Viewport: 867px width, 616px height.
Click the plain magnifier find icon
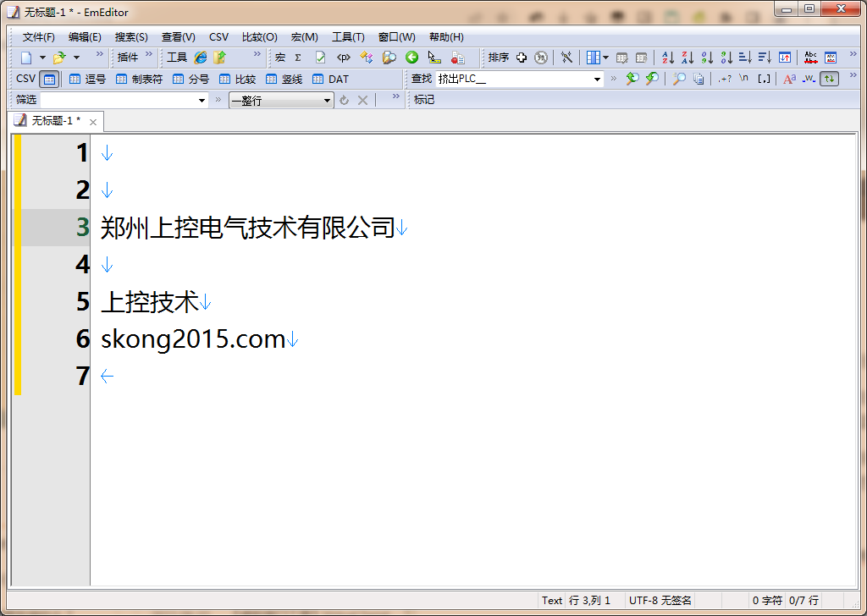(679, 79)
